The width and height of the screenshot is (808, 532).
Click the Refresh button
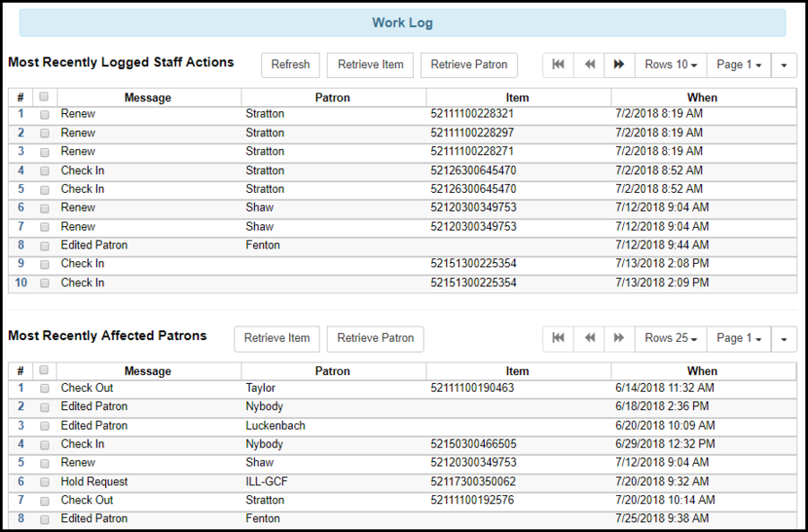[291, 65]
